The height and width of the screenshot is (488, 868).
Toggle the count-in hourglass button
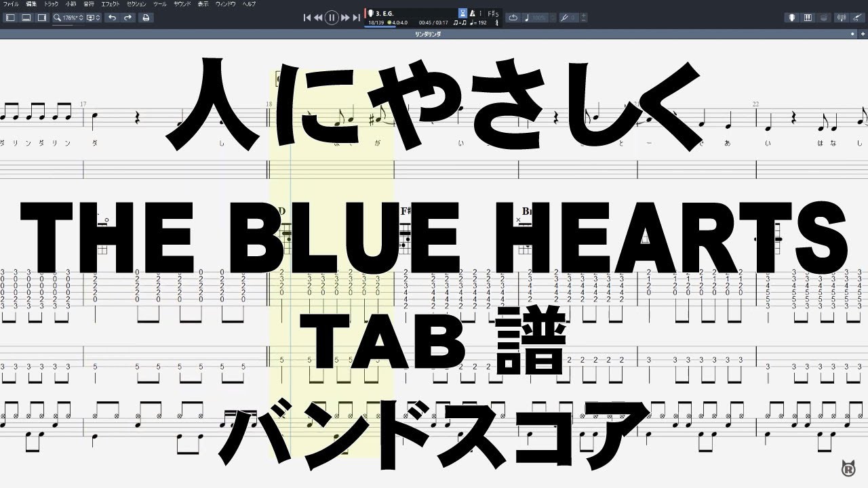click(x=462, y=13)
